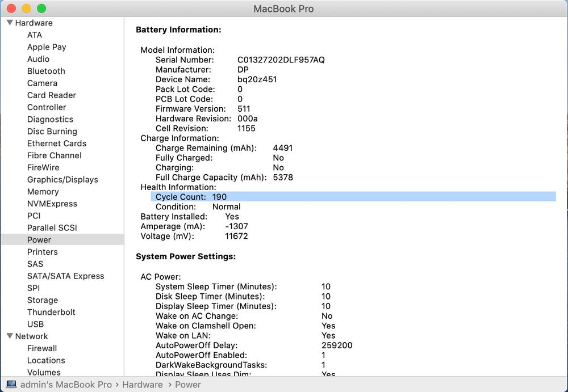Open the Bluetooth hardware category
The width and height of the screenshot is (568, 392).
click(x=46, y=71)
